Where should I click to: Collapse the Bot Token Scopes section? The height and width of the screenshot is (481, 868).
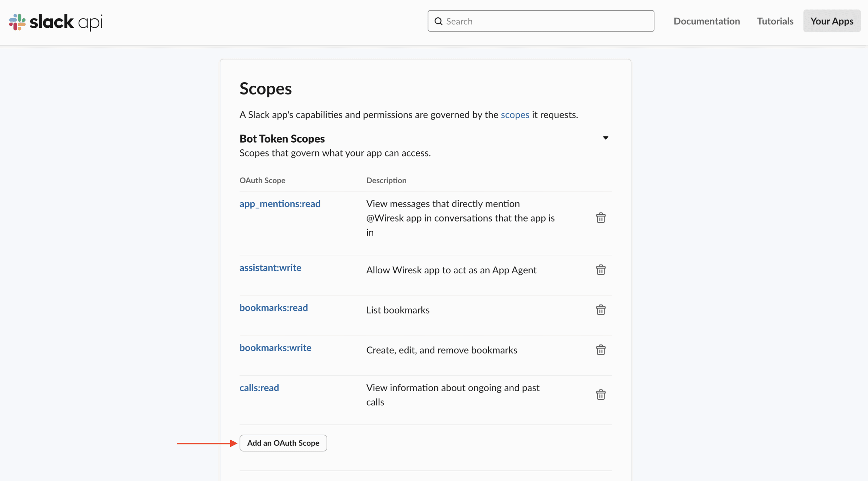(x=606, y=138)
